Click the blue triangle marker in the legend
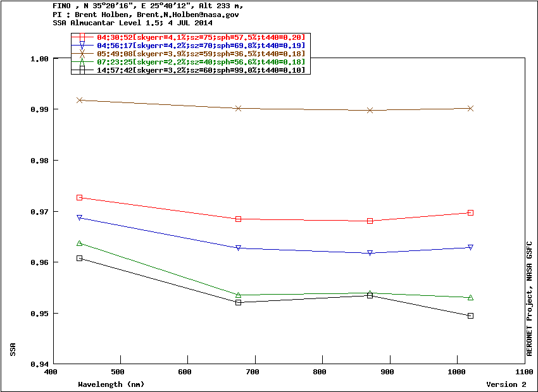 tap(82, 46)
